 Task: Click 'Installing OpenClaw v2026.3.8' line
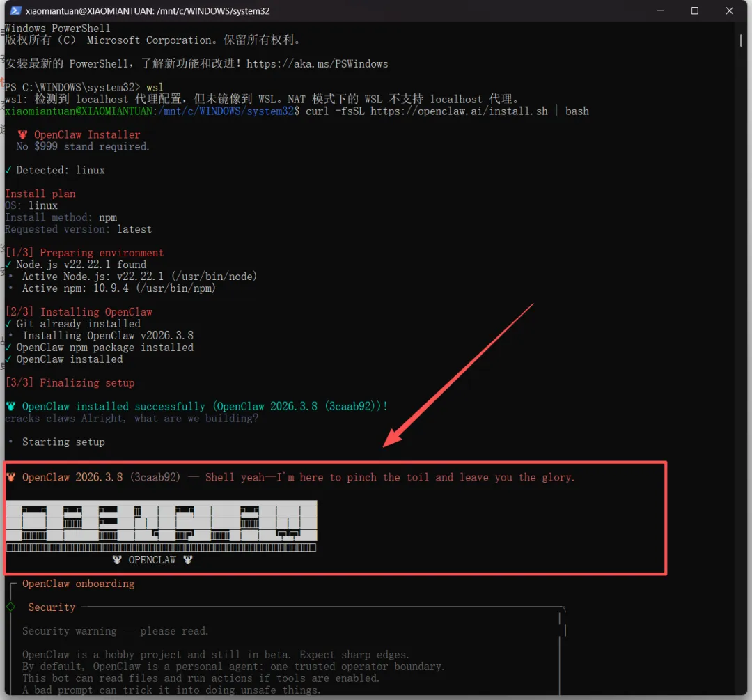tap(108, 335)
